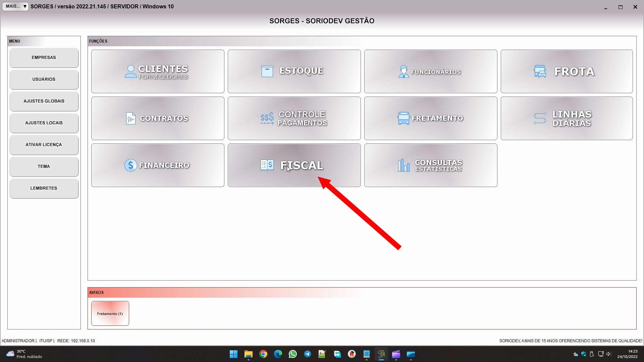Open the Contratos module
The width and height of the screenshot is (644, 362).
tap(158, 118)
